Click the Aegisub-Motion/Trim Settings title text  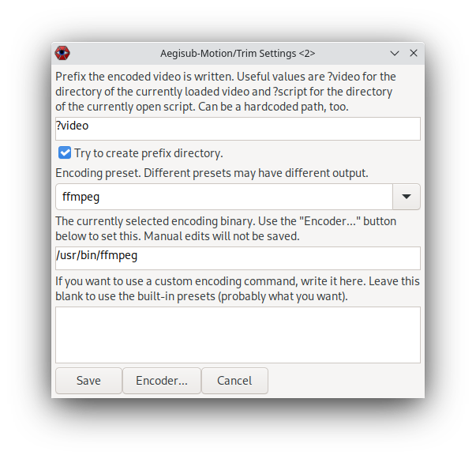[x=238, y=54]
